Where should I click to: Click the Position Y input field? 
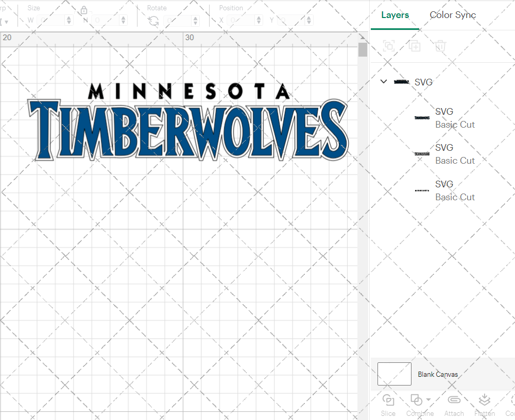[291, 21]
